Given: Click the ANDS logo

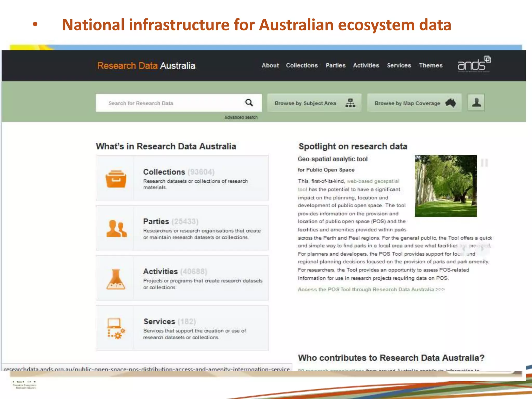Looking at the screenshot, I should coord(474,64).
